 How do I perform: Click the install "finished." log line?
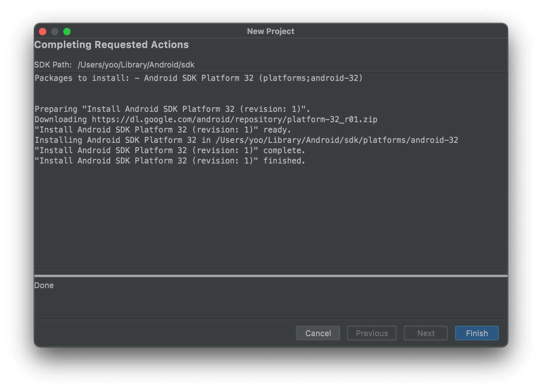coord(170,161)
